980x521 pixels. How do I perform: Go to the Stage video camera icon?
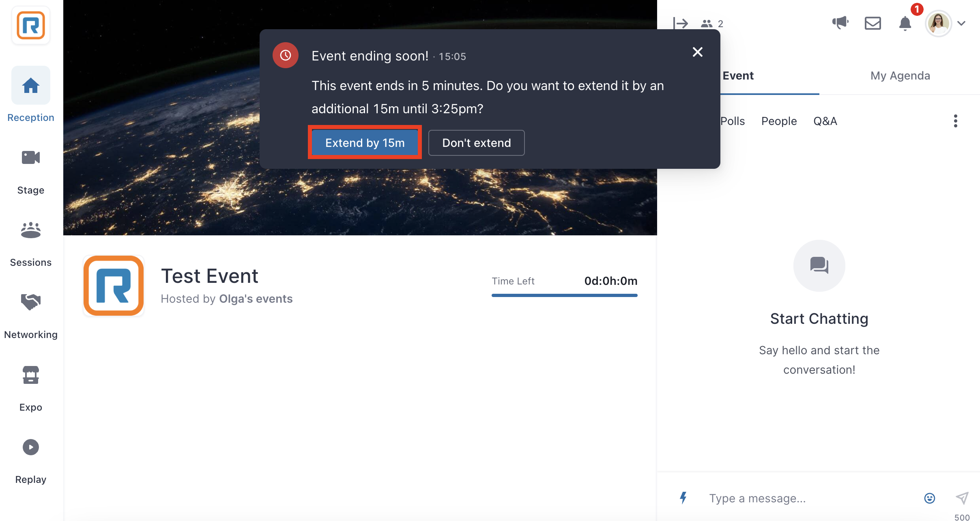point(31,157)
